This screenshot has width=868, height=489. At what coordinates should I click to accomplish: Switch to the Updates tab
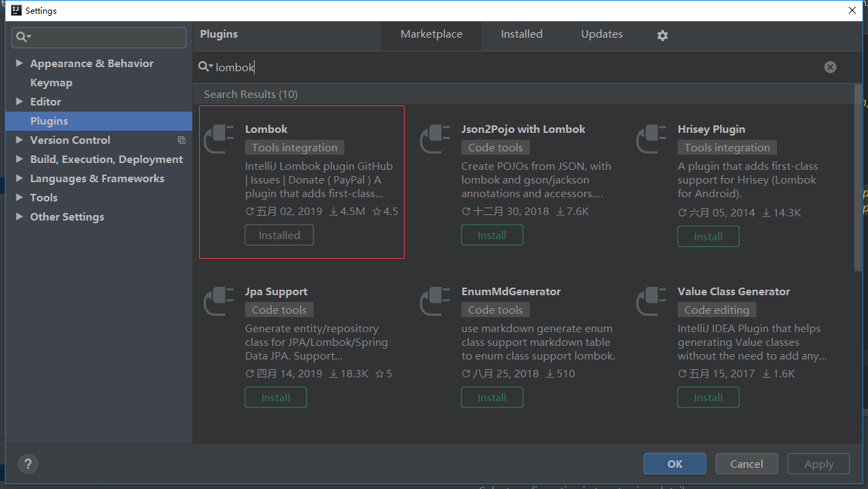602,34
